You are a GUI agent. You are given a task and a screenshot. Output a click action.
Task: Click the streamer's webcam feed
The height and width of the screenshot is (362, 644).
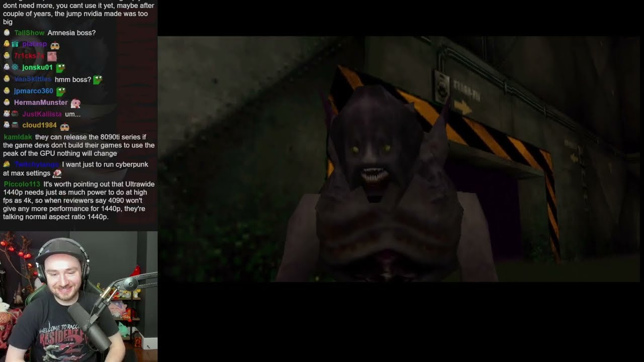(x=78, y=297)
